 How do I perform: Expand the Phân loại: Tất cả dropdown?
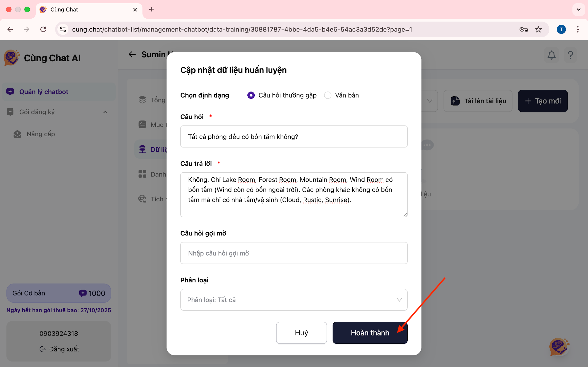(294, 300)
